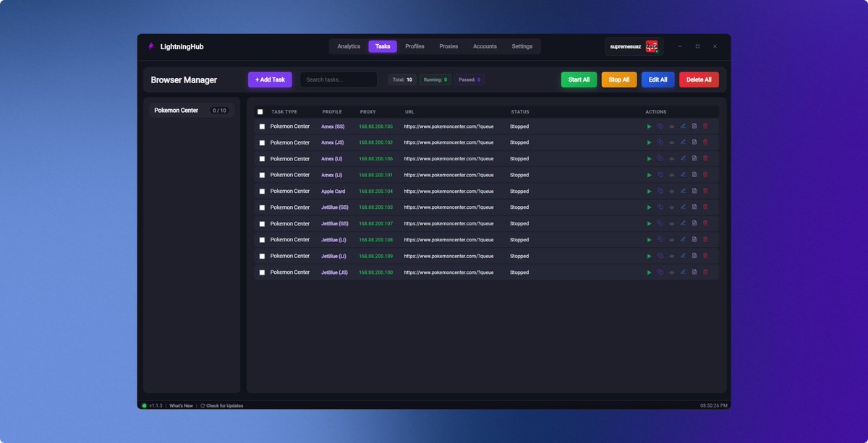
Task: Start the Apple Card profile task
Action: [649, 192]
